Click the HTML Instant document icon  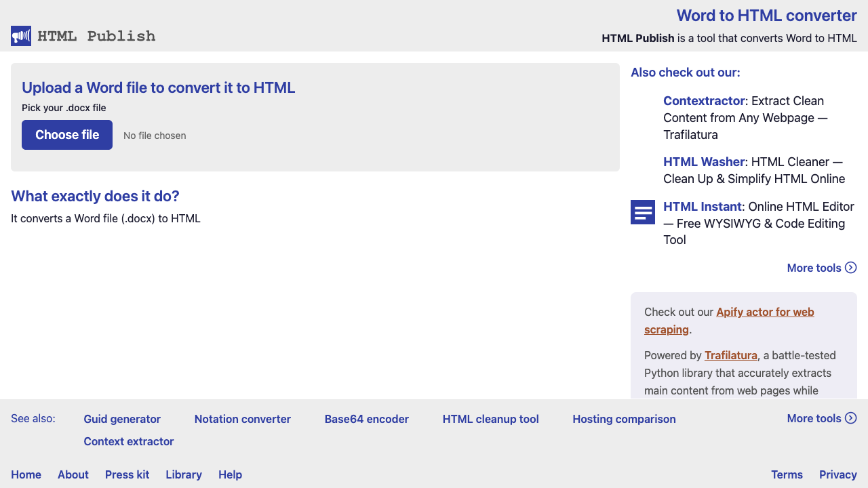[643, 212]
